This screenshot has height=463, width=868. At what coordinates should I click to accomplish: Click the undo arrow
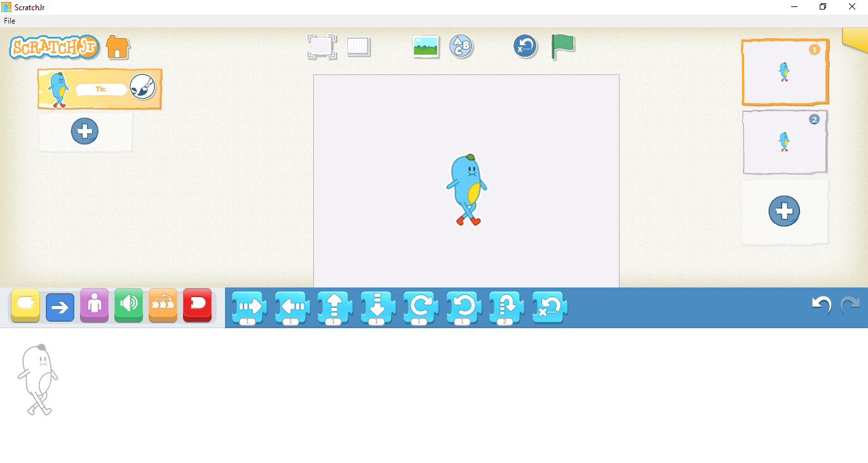[821, 305]
